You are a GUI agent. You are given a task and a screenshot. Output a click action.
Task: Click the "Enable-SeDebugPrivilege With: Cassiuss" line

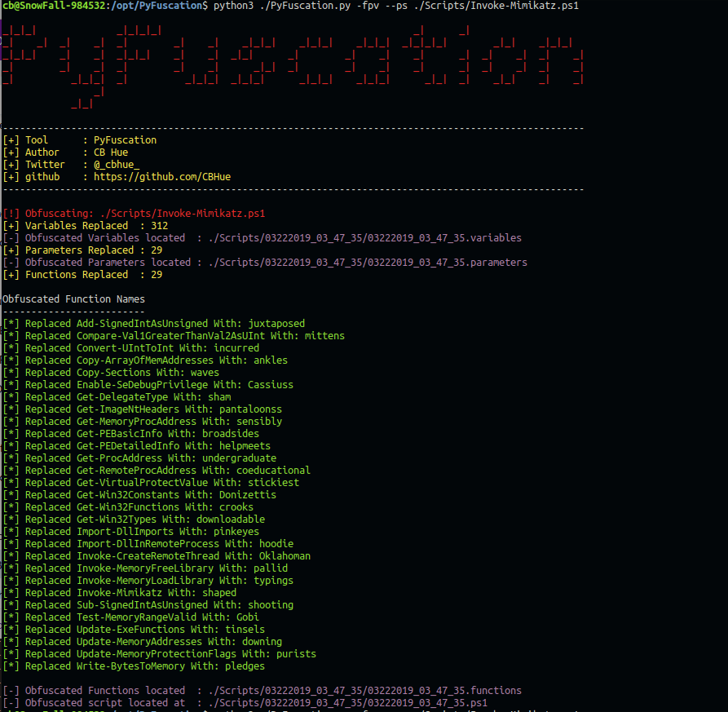[148, 385]
